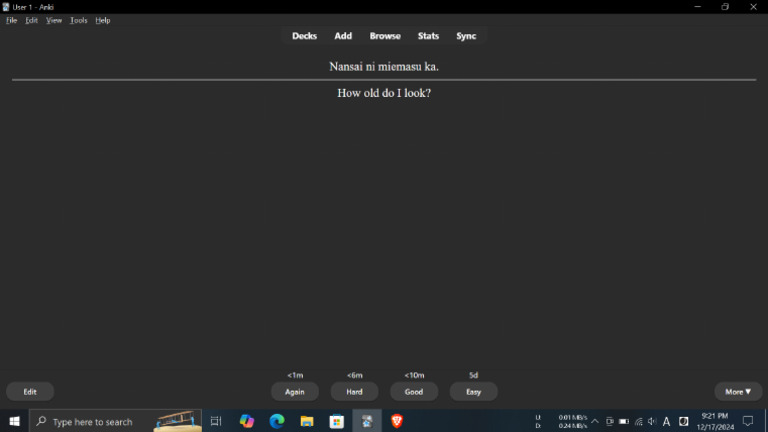Screen dimensions: 768x432
Task: Open the Browse card browser
Action: coord(385,36)
